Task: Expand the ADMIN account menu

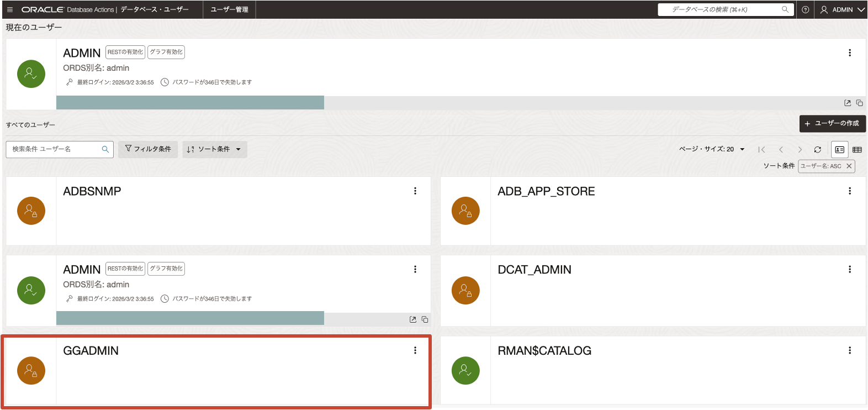Action: (x=843, y=9)
